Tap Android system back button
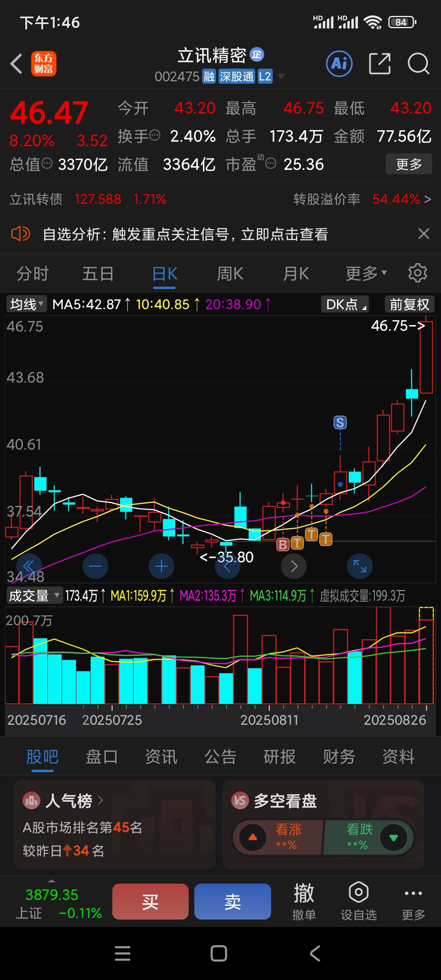 pyautogui.click(x=315, y=953)
